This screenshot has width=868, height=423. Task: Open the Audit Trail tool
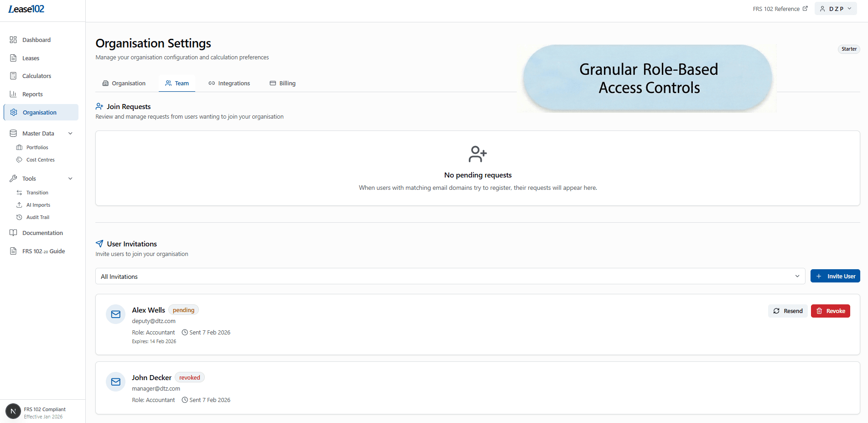pos(19,217)
